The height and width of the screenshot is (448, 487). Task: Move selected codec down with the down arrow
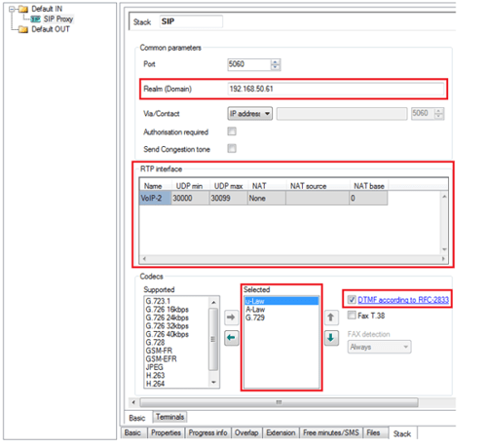pyautogui.click(x=331, y=338)
